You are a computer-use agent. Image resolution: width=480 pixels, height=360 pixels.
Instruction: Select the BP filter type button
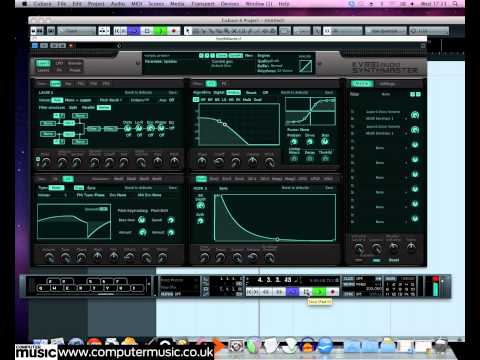(x=210, y=100)
